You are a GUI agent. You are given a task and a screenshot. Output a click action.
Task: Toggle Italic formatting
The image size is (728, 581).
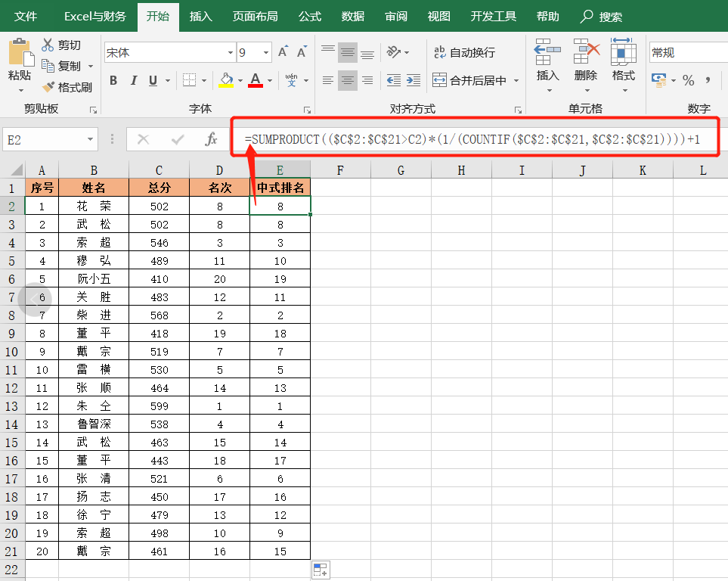[134, 80]
